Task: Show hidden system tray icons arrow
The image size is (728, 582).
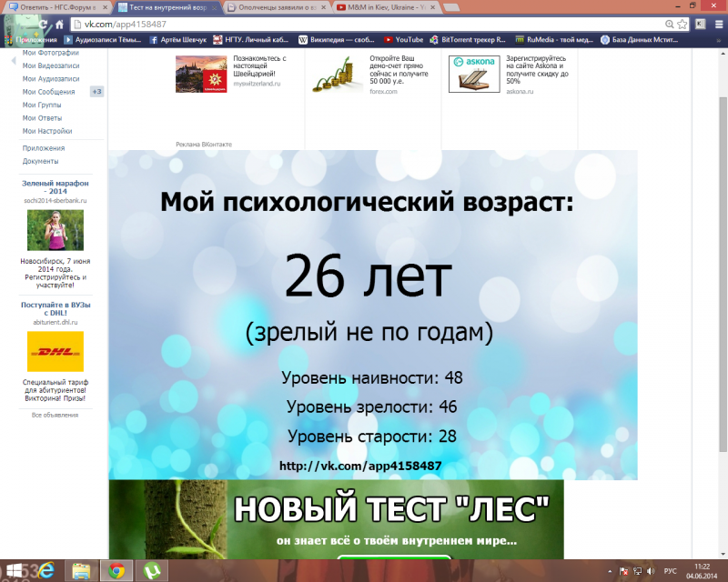Action: coord(610,571)
